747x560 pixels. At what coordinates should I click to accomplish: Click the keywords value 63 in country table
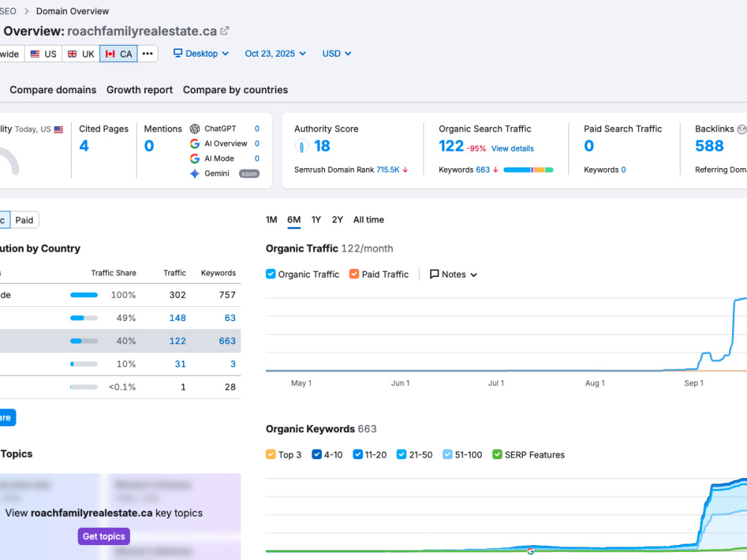pos(230,317)
